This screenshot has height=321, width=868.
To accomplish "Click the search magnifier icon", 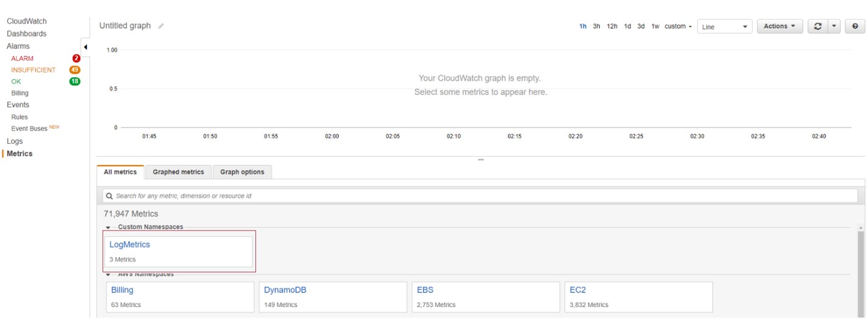I will coord(109,196).
